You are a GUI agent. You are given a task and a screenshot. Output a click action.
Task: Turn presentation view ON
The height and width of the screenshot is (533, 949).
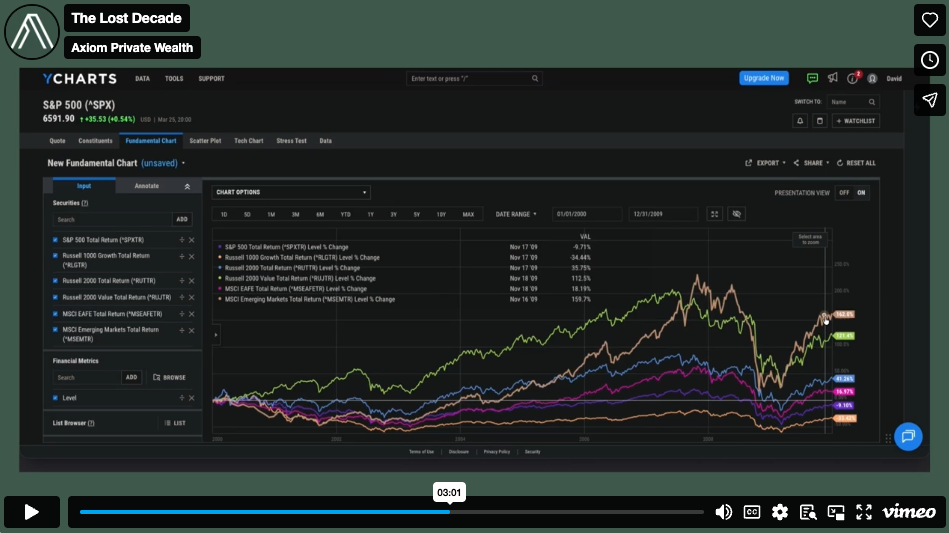click(x=861, y=193)
